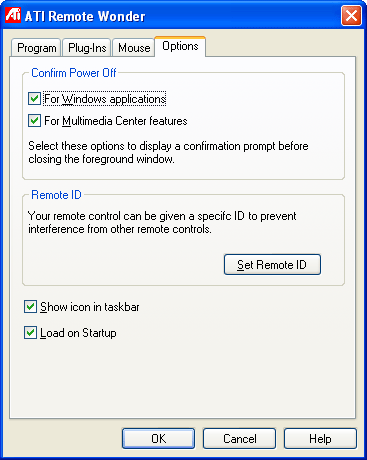This screenshot has height=460, width=367.
Task: Disable Show icon in taskbar
Action: (30, 306)
